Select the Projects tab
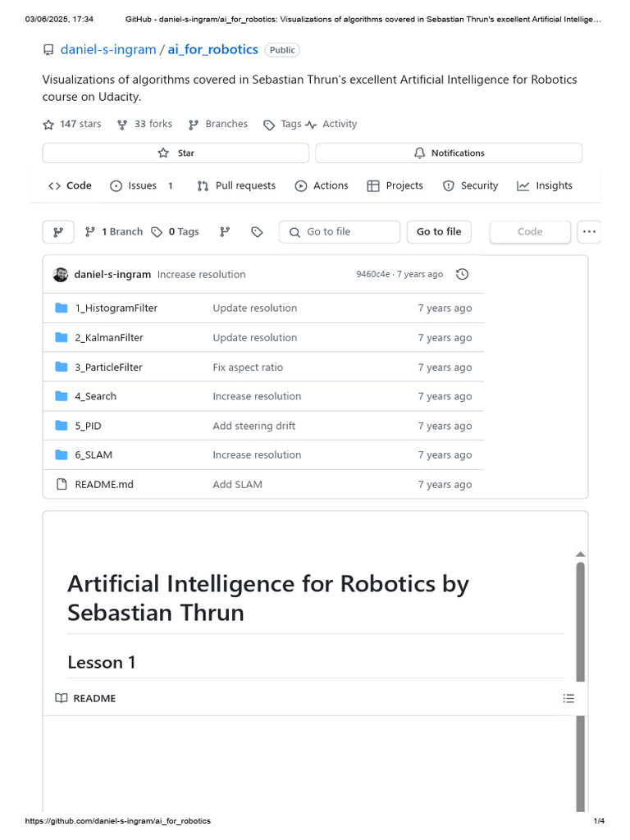Screen dimensions: 630x840 (x=395, y=185)
